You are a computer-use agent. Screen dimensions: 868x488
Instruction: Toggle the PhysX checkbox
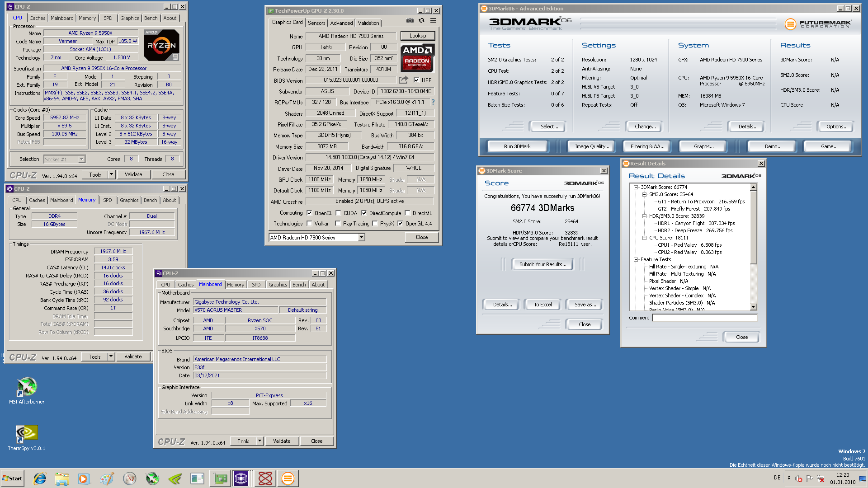point(375,224)
